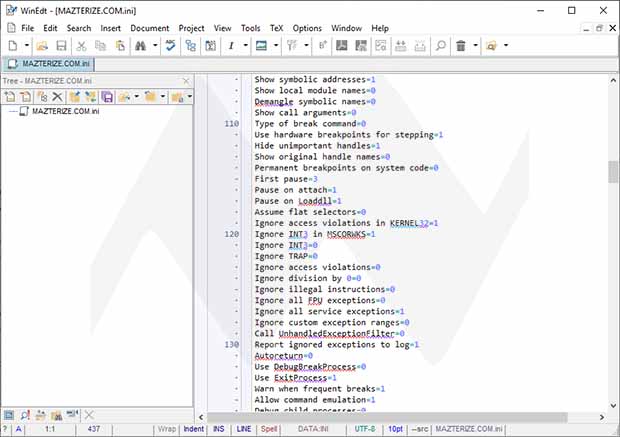
Task: Toggle LINE mode in status bar
Action: (244, 429)
